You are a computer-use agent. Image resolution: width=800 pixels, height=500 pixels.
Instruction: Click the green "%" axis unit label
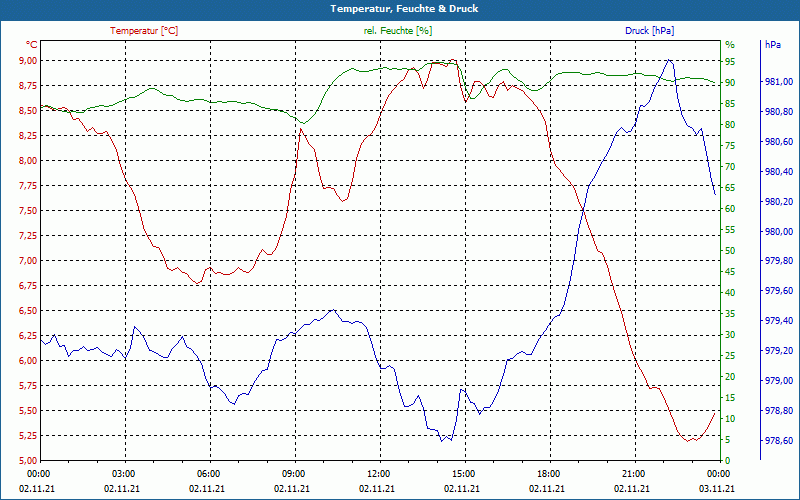coord(730,45)
